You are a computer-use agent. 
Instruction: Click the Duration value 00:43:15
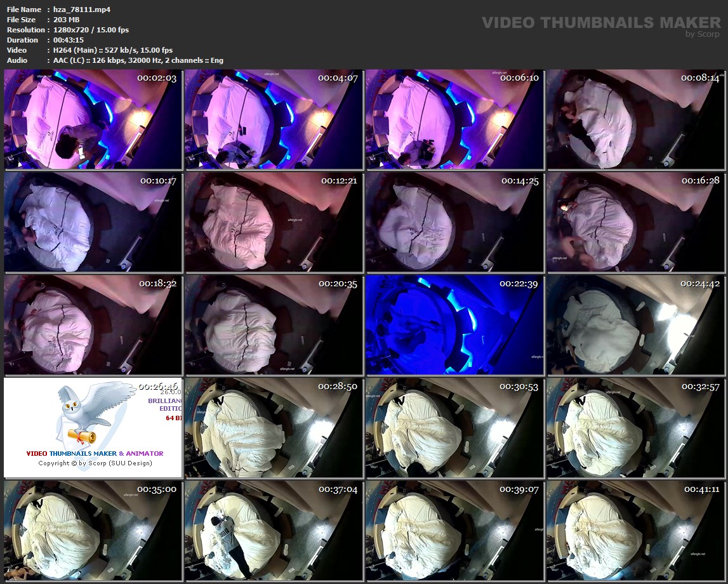(69, 40)
